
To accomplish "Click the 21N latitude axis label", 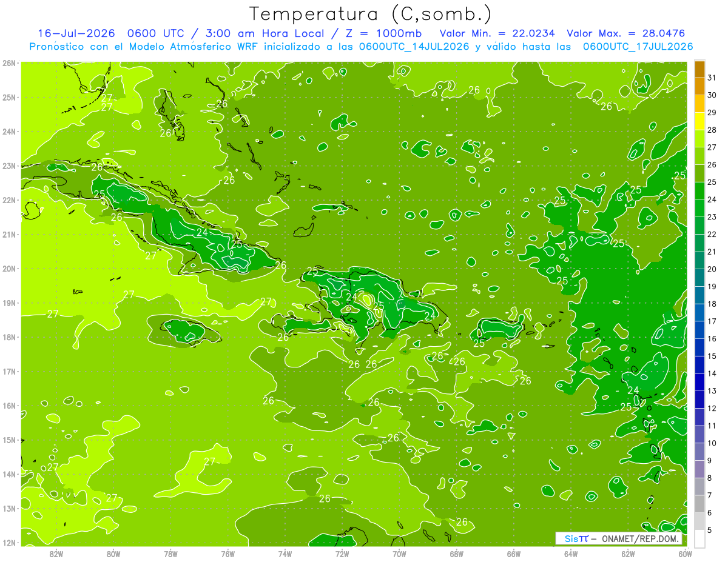I will (x=8, y=234).
